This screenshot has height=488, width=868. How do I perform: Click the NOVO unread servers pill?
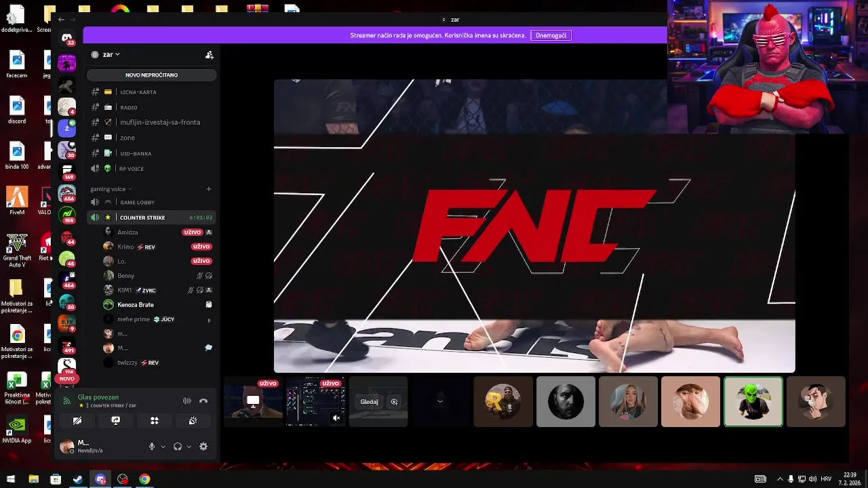coord(66,379)
